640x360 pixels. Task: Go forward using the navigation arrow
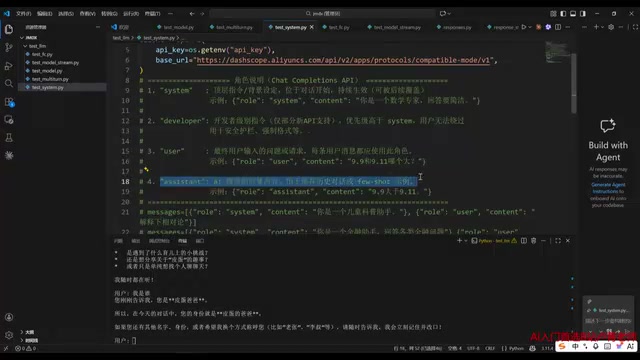(202, 13)
